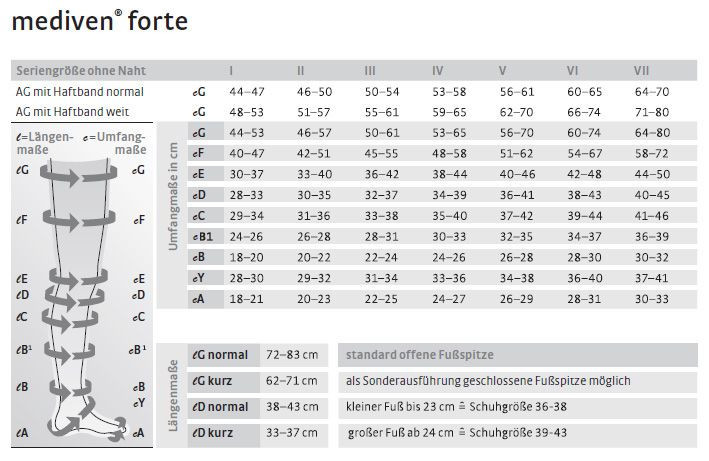Click length value "38–43 cm"
This screenshot has width=709, height=461.
(292, 407)
